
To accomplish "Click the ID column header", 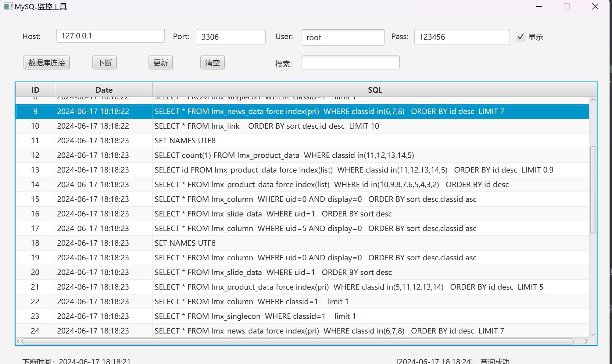I will click(35, 90).
